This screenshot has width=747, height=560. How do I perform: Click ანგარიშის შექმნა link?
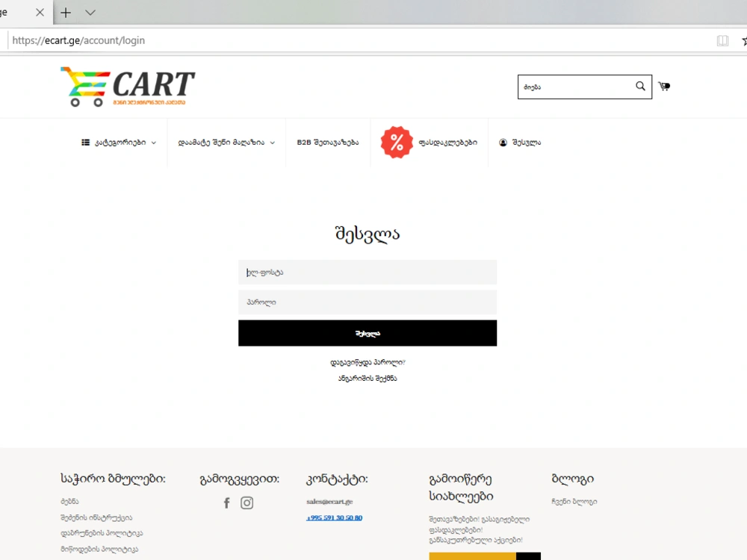(368, 378)
